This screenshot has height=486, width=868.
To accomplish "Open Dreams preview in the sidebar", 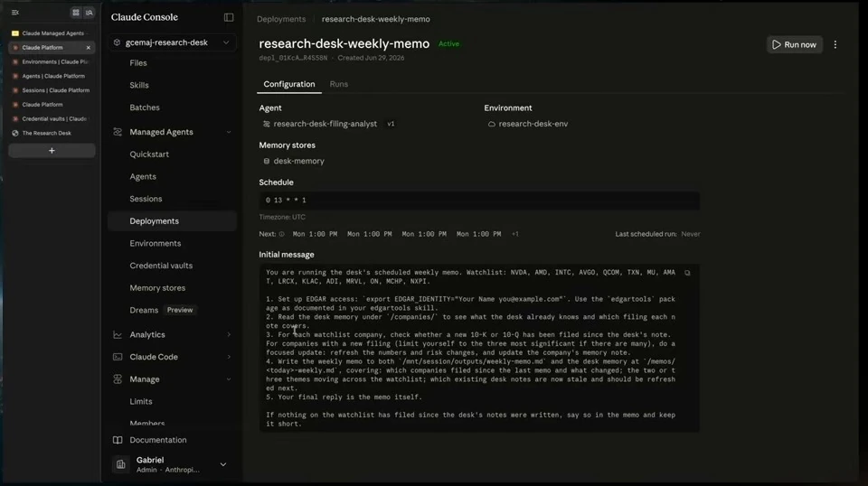I will pyautogui.click(x=144, y=310).
